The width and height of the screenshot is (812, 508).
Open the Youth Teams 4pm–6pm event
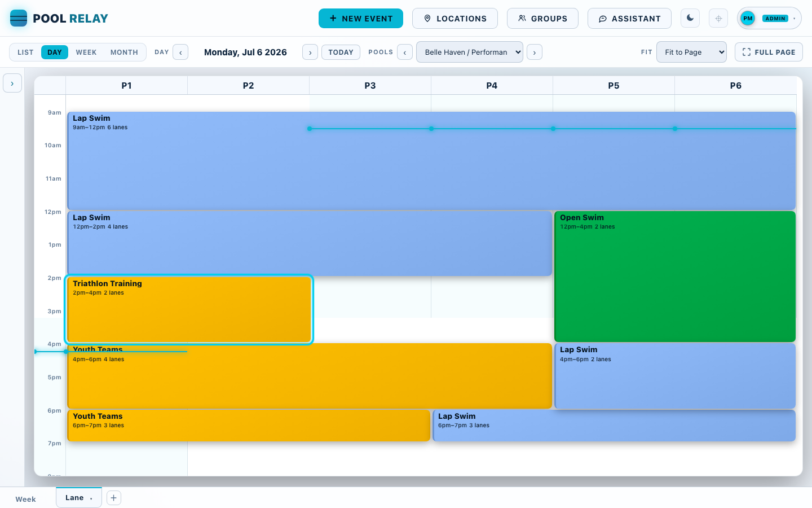(310, 376)
